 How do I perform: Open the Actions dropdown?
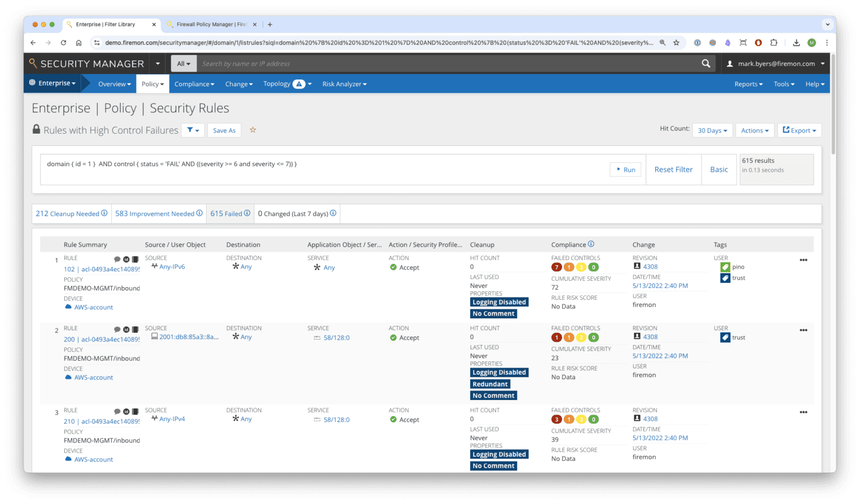(755, 130)
